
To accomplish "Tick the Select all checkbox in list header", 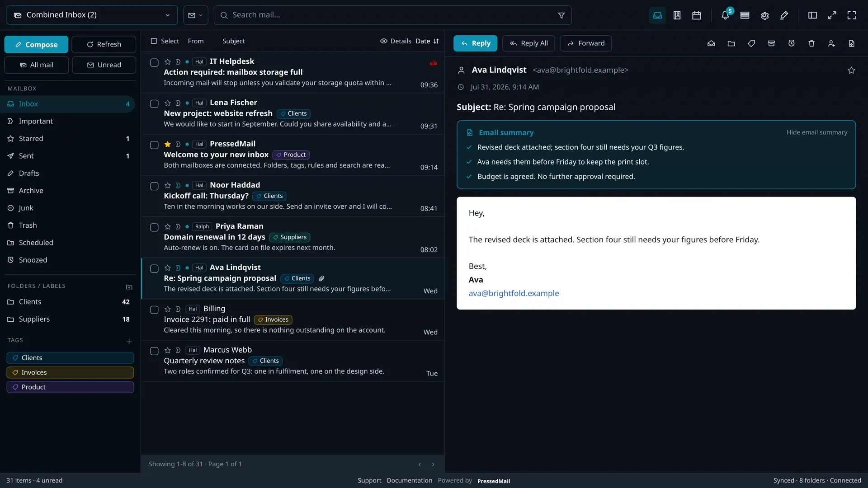I will [154, 41].
